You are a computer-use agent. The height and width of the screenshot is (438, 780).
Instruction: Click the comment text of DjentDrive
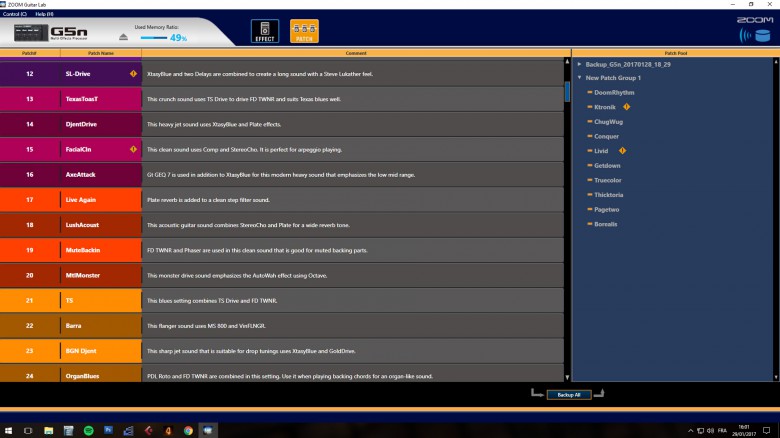tap(214, 124)
